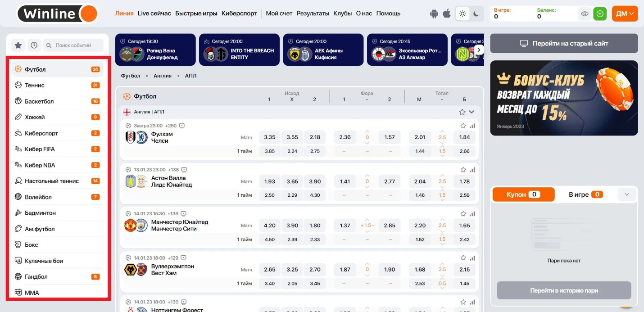644x312 pixels.
Task: Switch to dark theme moon toggle
Action: [x=476, y=14]
